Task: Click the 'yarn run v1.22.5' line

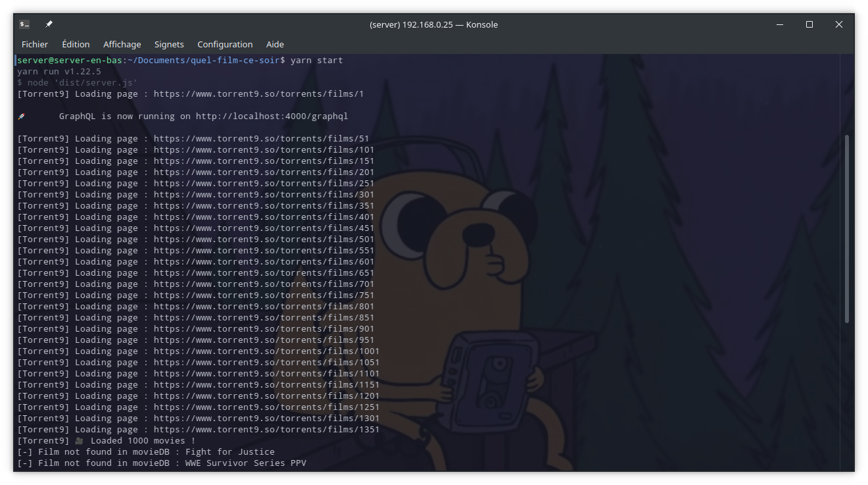Action: click(59, 71)
